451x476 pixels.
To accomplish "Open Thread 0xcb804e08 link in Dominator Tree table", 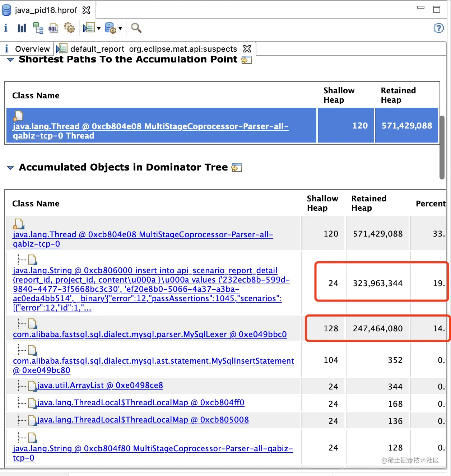I will tap(143, 239).
